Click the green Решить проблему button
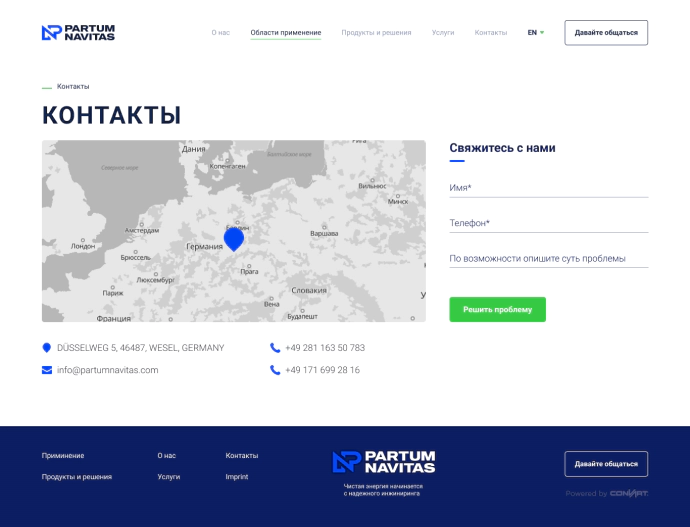The image size is (690, 527). [497, 309]
